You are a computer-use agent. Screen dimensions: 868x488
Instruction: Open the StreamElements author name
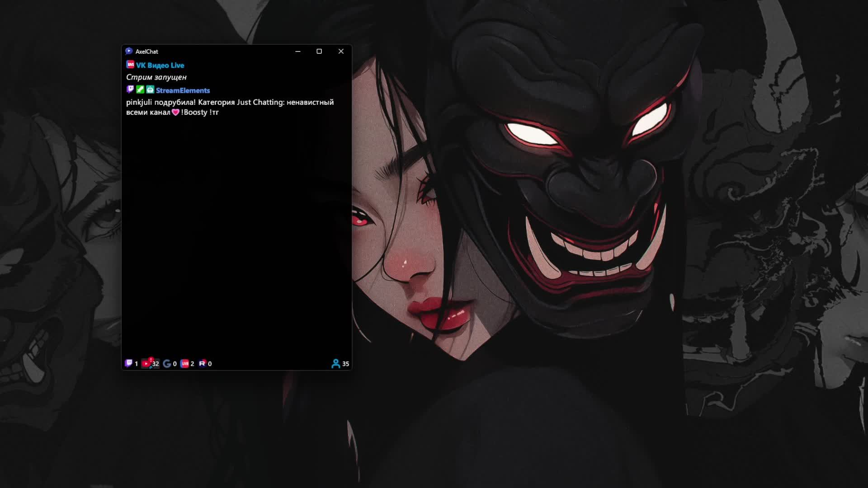[x=183, y=90]
